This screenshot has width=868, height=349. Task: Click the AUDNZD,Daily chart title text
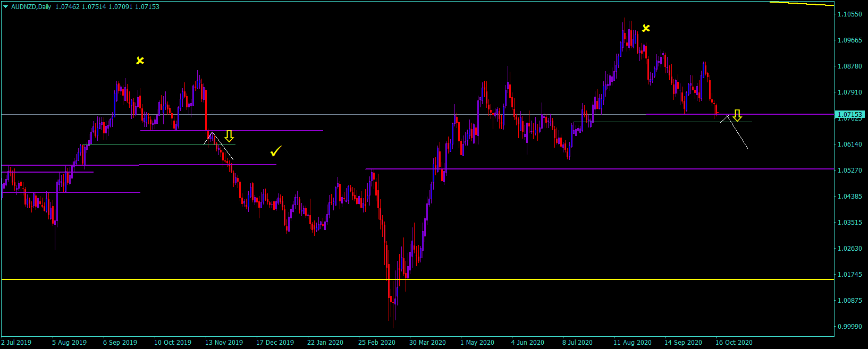point(31,7)
